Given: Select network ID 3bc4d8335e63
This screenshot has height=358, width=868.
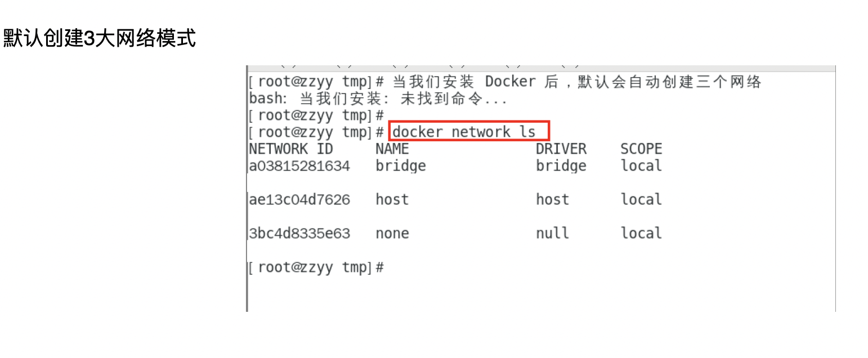Looking at the screenshot, I should click(299, 234).
